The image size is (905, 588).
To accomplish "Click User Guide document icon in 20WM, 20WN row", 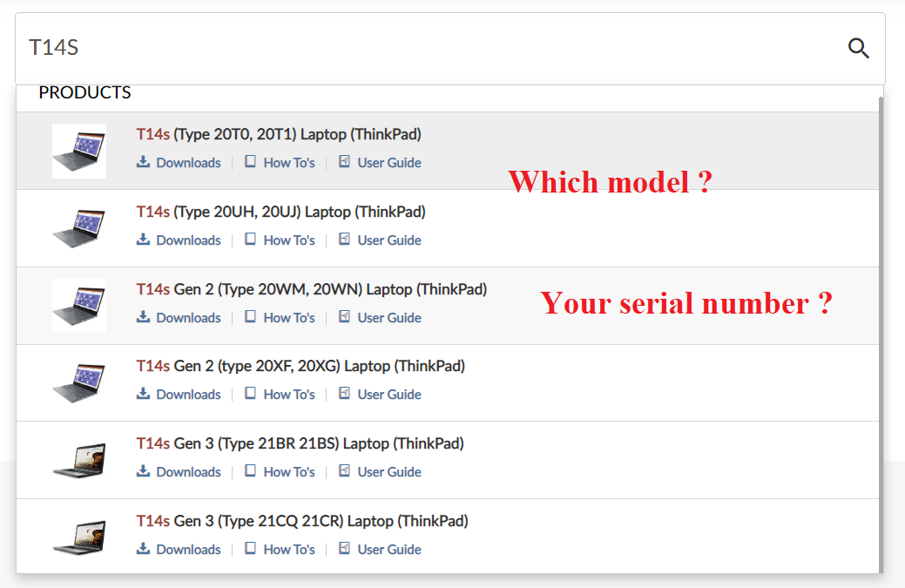I will click(344, 315).
